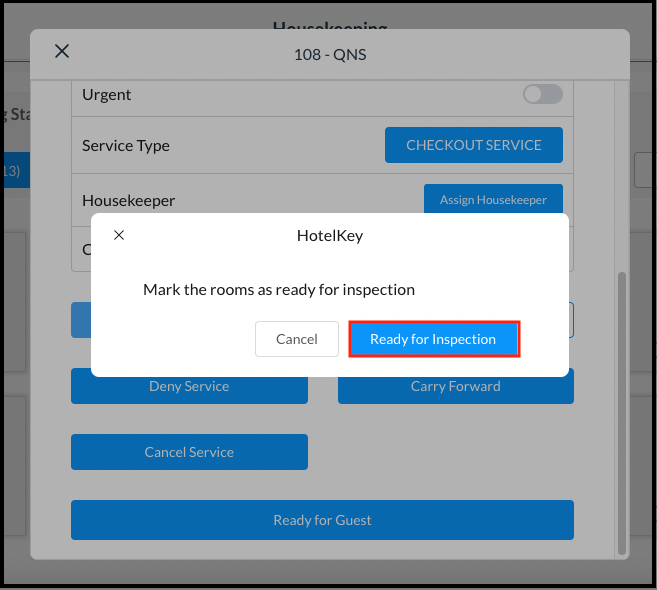This screenshot has width=657, height=590.
Task: Choose the Carry Forward button
Action: pyautogui.click(x=455, y=386)
